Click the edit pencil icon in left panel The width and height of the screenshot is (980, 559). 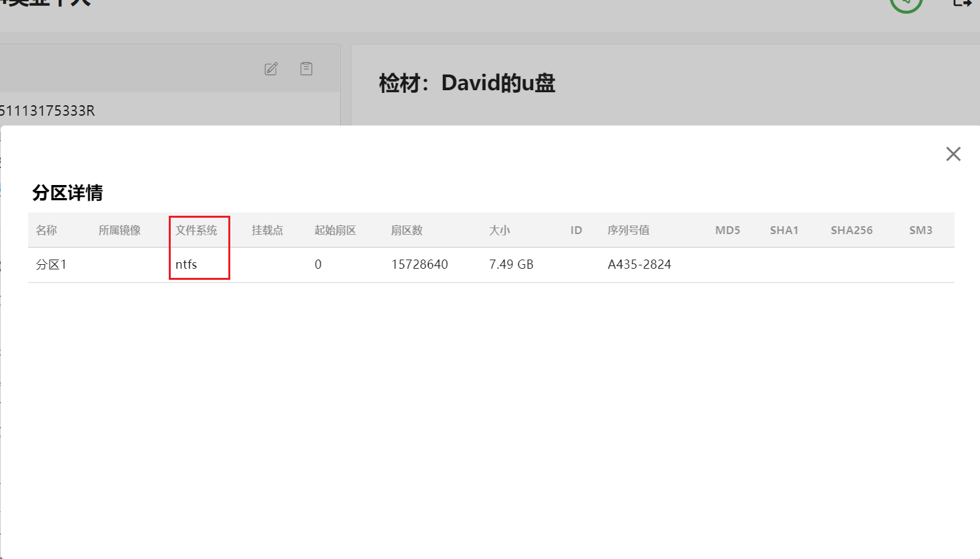[x=271, y=69]
